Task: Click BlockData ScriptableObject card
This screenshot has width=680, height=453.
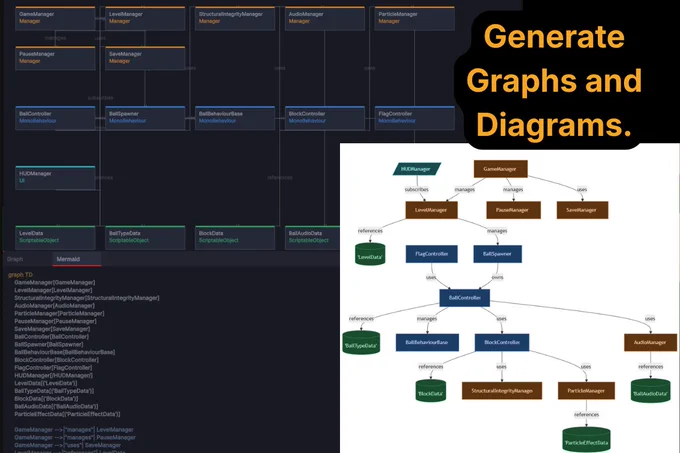Action: tap(235, 238)
